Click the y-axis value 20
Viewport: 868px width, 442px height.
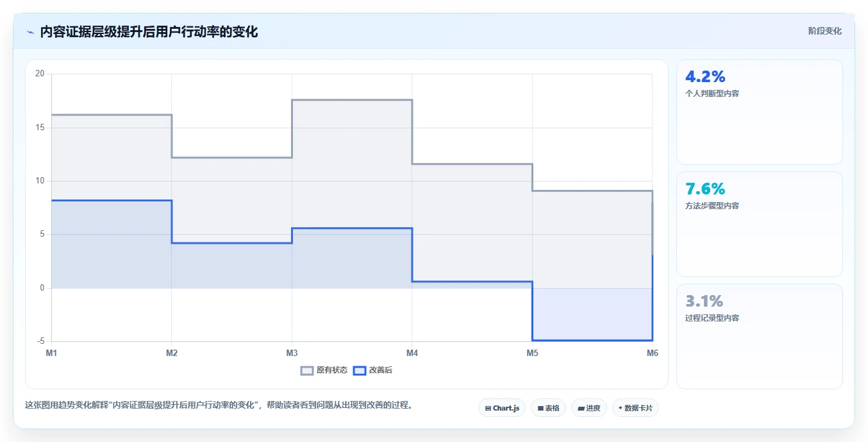coord(40,74)
